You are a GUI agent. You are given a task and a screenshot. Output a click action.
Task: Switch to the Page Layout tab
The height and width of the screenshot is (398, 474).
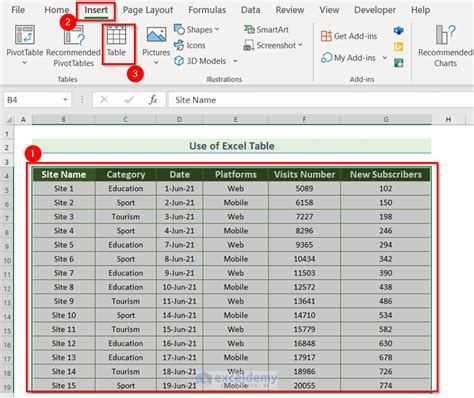(x=148, y=10)
